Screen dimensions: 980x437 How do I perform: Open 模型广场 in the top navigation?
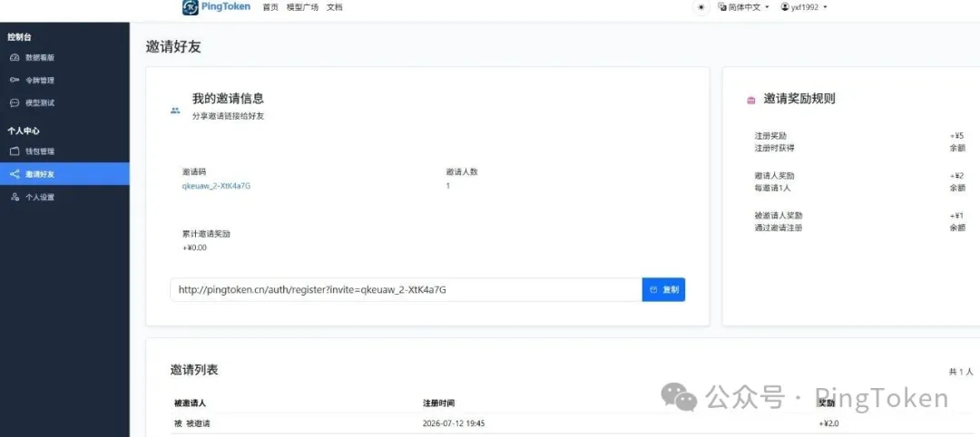(x=302, y=7)
